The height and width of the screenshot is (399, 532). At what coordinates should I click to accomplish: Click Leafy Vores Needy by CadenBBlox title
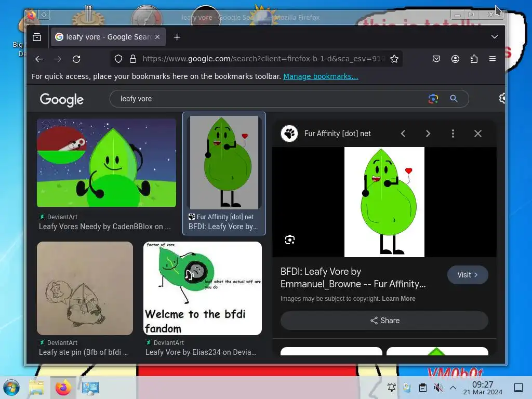[x=104, y=227]
